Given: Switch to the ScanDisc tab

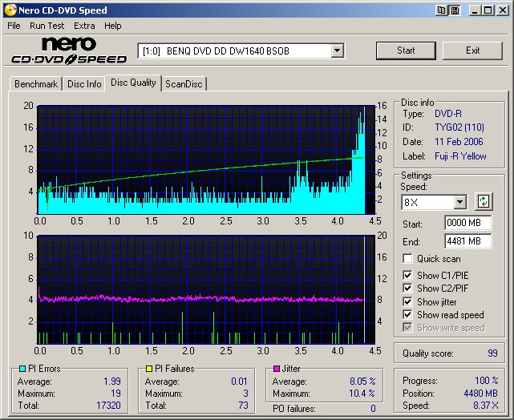Looking at the screenshot, I should click(x=184, y=84).
